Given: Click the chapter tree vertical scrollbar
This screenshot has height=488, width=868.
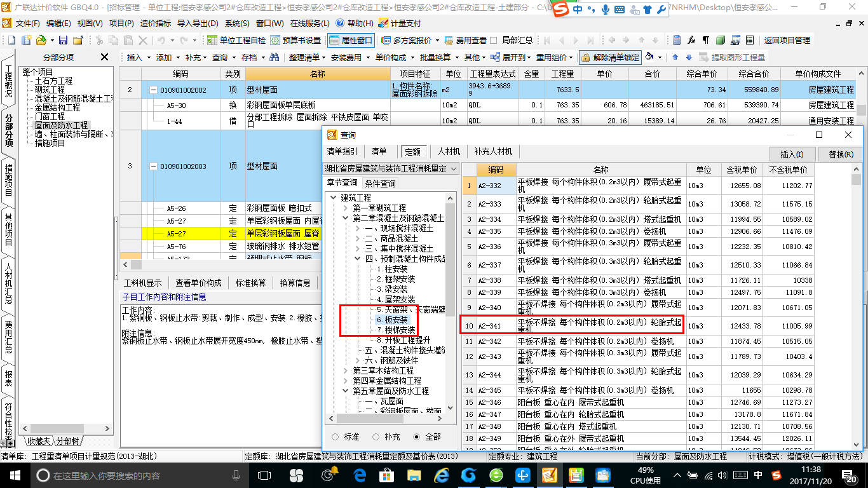Looking at the screenshot, I should click(x=451, y=304).
